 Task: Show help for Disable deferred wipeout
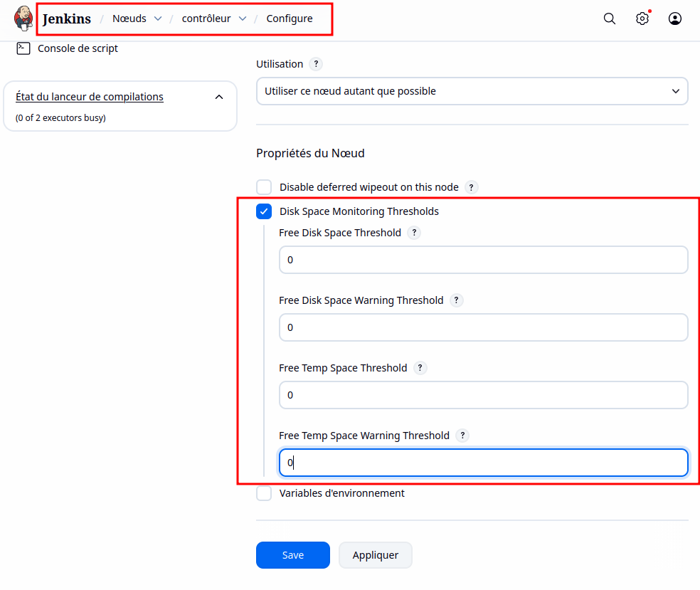click(471, 187)
